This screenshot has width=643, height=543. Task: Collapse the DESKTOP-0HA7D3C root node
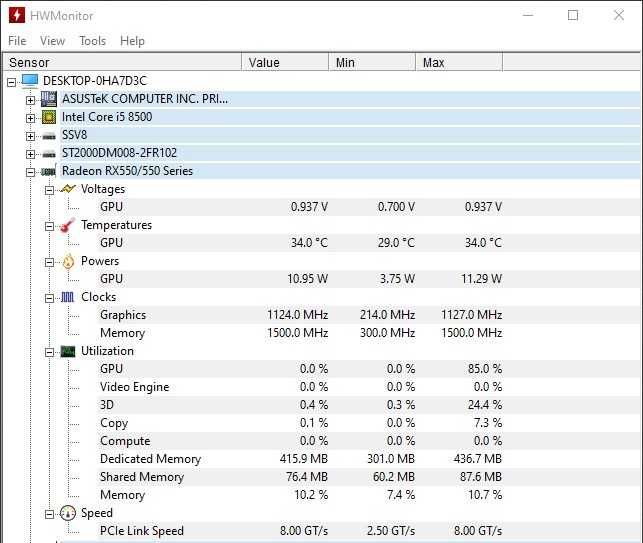point(11,82)
